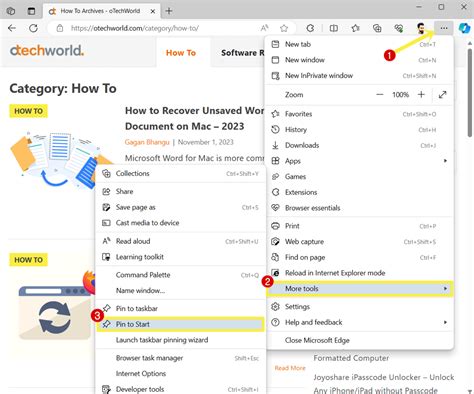Choose Cast media to device
This screenshot has width=474, height=394.
[x=180, y=223]
